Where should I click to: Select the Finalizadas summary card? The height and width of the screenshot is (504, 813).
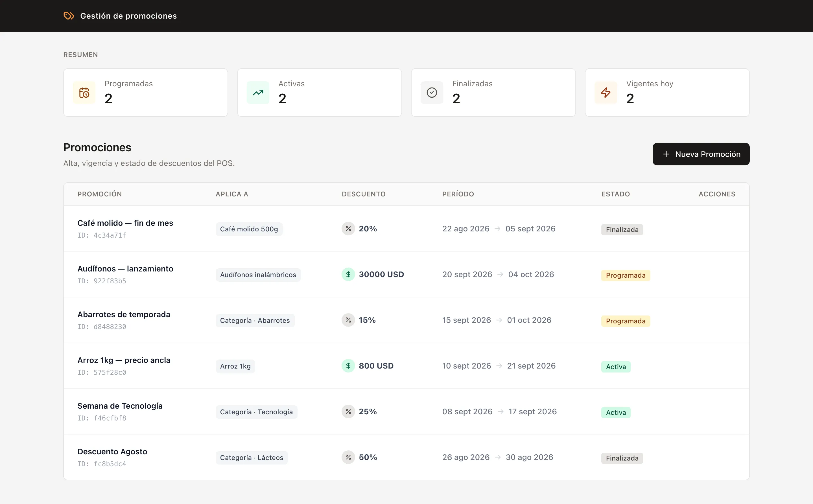(x=493, y=93)
